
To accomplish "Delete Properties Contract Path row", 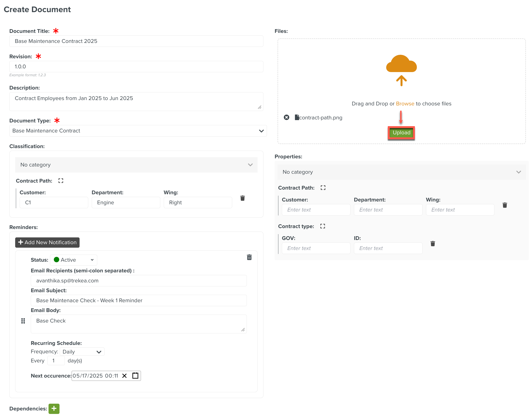I will (x=504, y=205).
